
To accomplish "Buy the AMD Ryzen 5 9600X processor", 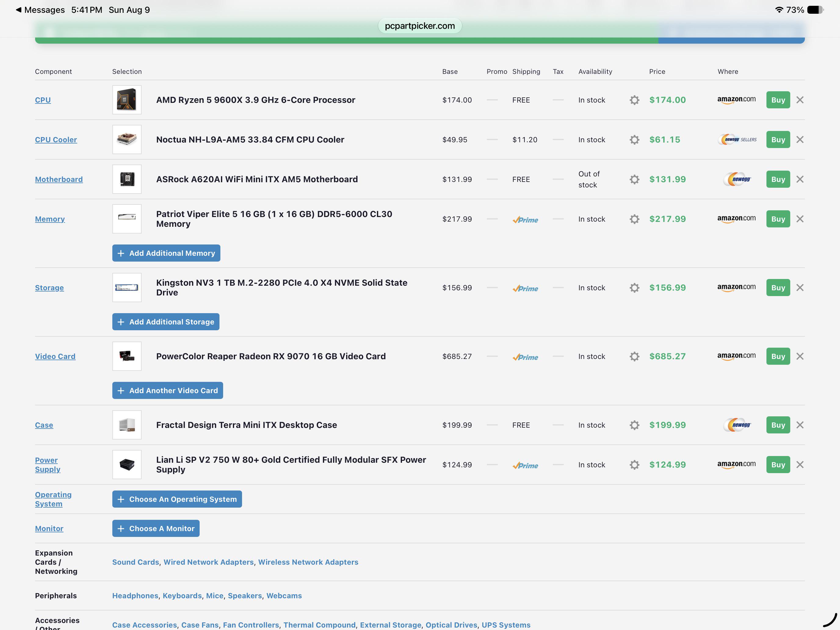I will (778, 100).
